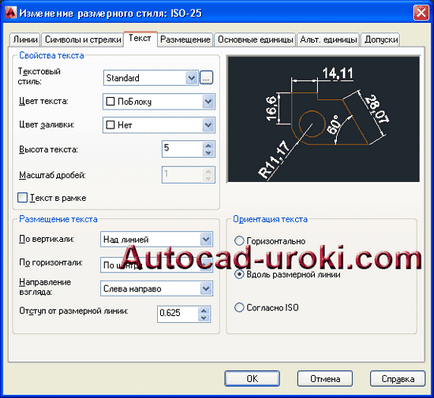
Task: Increase dimension line offset up arrow
Action: click(x=204, y=310)
